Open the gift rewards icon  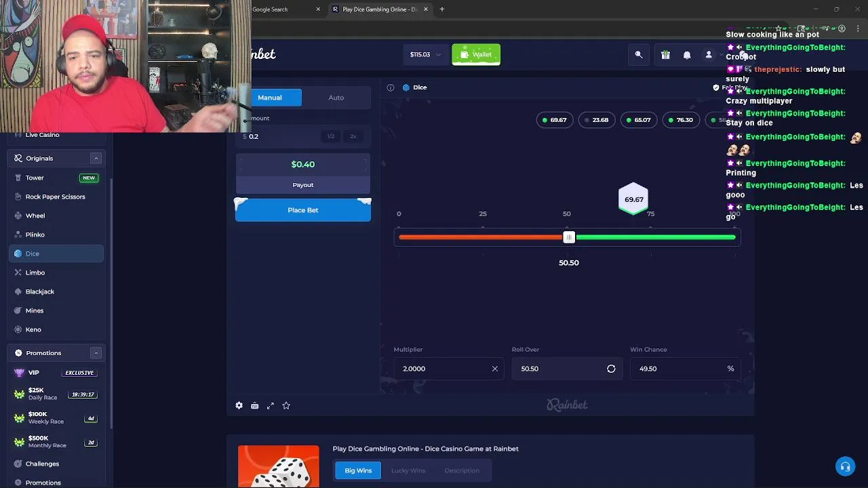click(x=665, y=55)
